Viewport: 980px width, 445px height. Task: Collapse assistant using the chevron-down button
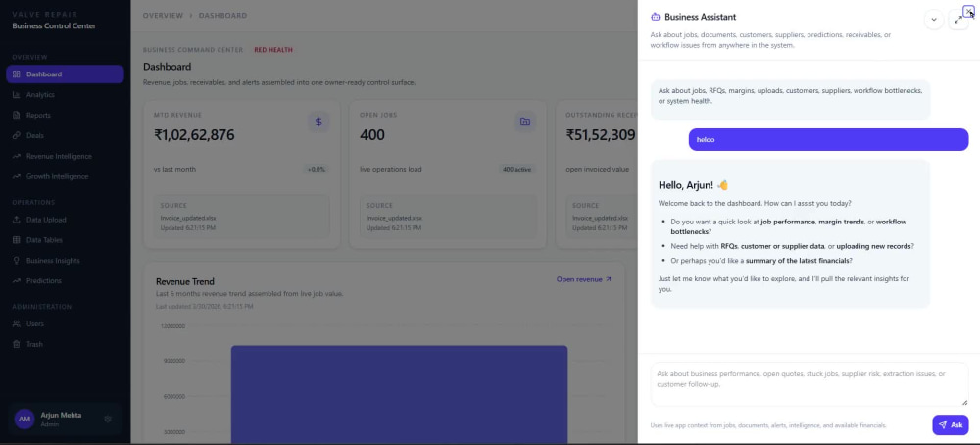pos(934,20)
